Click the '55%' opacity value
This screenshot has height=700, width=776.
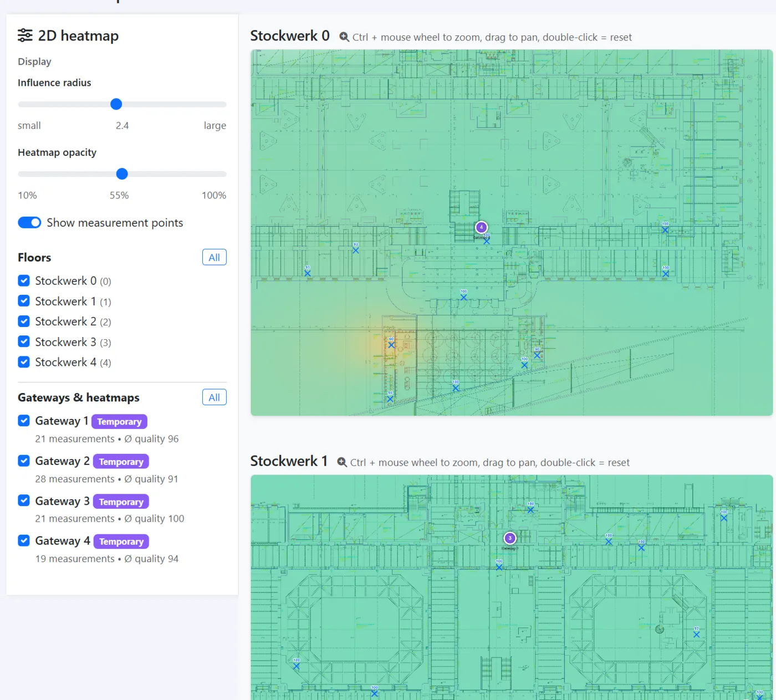pyautogui.click(x=119, y=196)
